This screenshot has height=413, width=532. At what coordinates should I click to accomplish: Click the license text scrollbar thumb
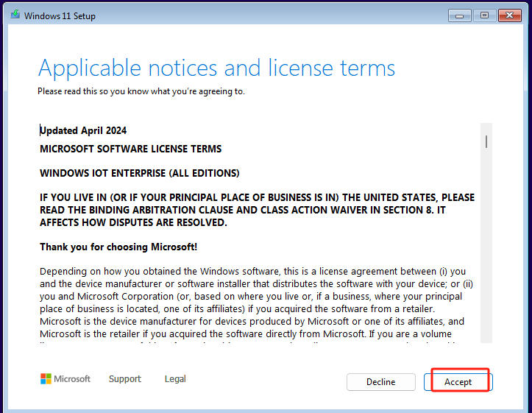pyautogui.click(x=486, y=142)
